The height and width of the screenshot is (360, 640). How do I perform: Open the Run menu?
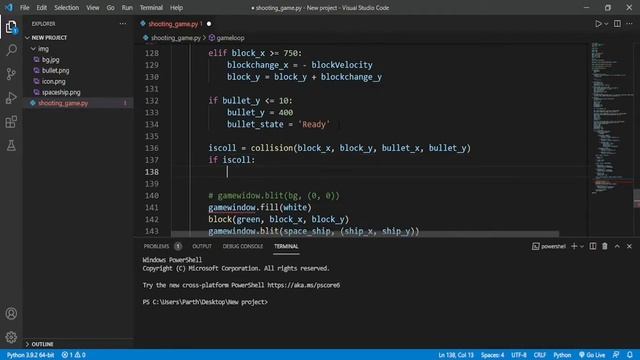tap(127, 7)
